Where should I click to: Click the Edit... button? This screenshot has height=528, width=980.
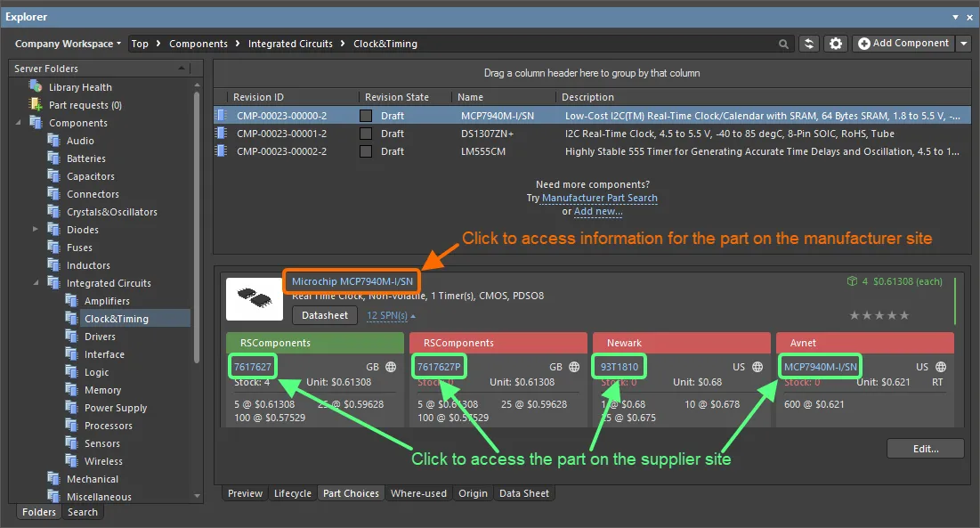(x=926, y=449)
